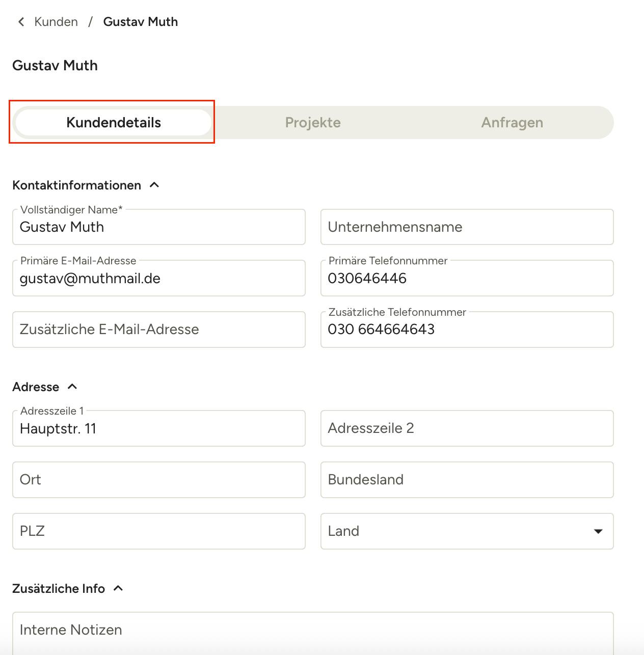Go to Kunden breadcrumb link
This screenshot has width=644, height=655.
[56, 22]
